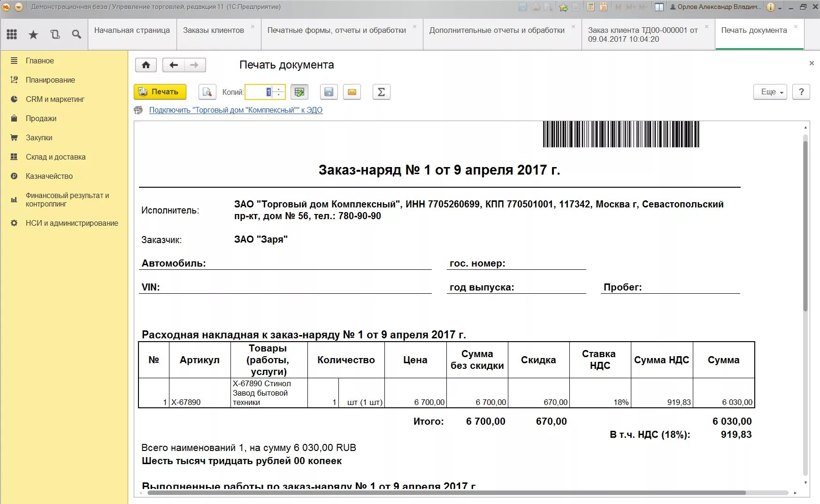Screen dimensions: 820x504
Task: Add to favorites star-arrow icon in title bar
Action: [564, 7]
